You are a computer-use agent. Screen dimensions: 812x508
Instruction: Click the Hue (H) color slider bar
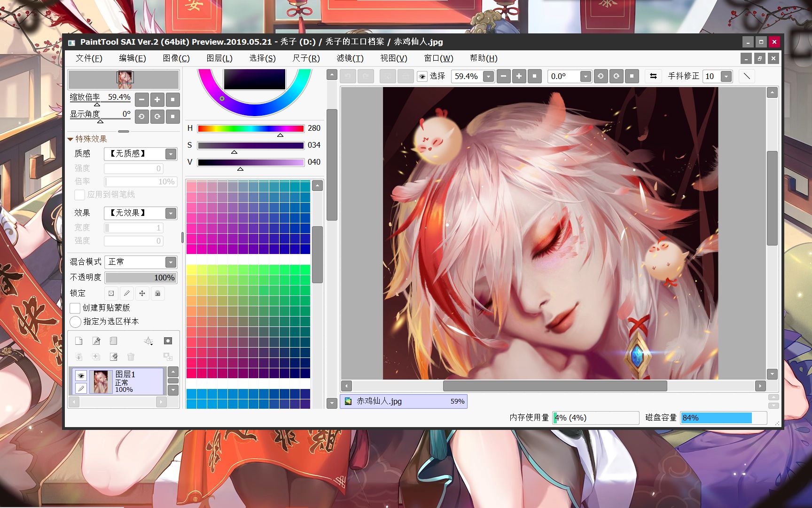coord(250,128)
